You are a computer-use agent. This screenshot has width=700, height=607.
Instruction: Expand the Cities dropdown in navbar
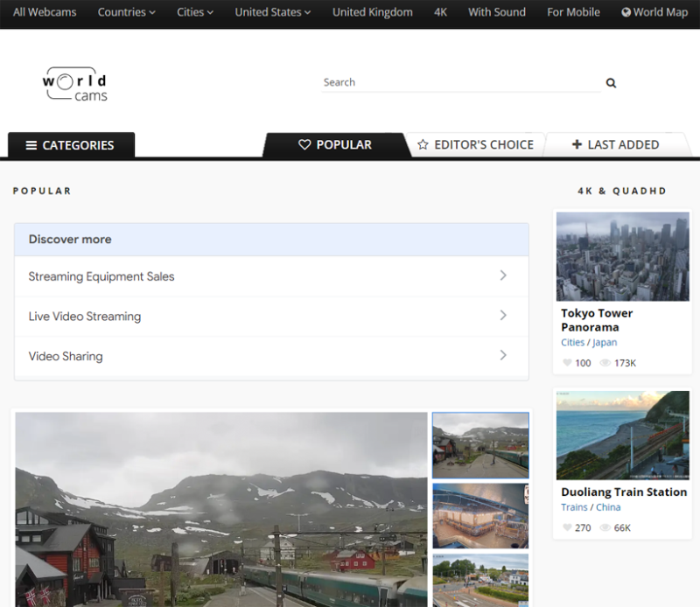pos(194,12)
